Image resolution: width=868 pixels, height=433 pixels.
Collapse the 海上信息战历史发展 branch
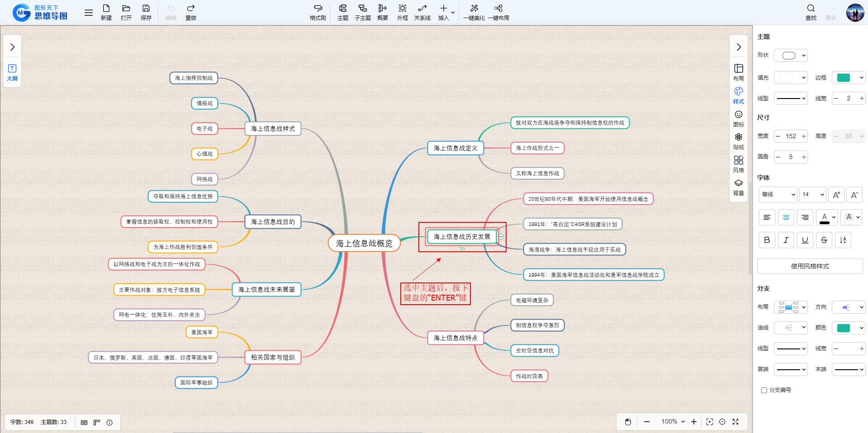tap(501, 236)
